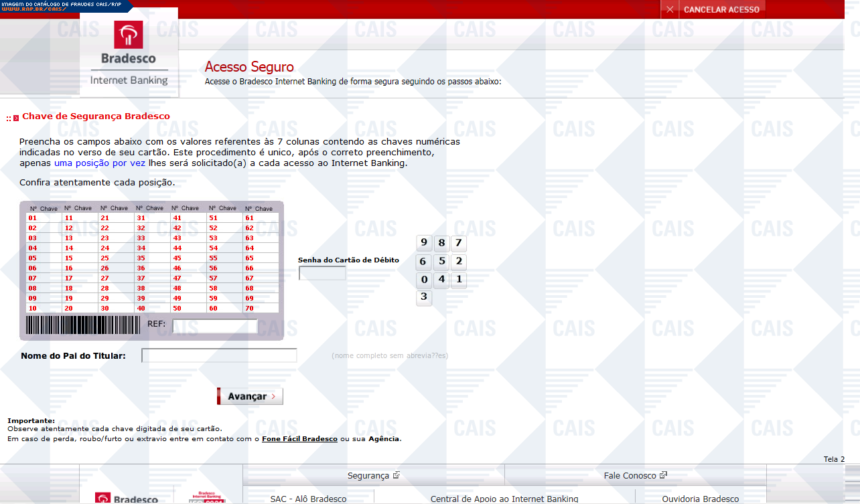
Task: Click the Cancelar Acesso button
Action: click(x=721, y=9)
